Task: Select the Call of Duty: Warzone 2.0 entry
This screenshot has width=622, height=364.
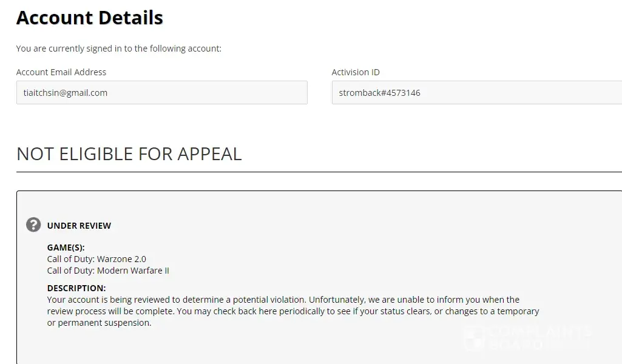Action: [x=96, y=259]
